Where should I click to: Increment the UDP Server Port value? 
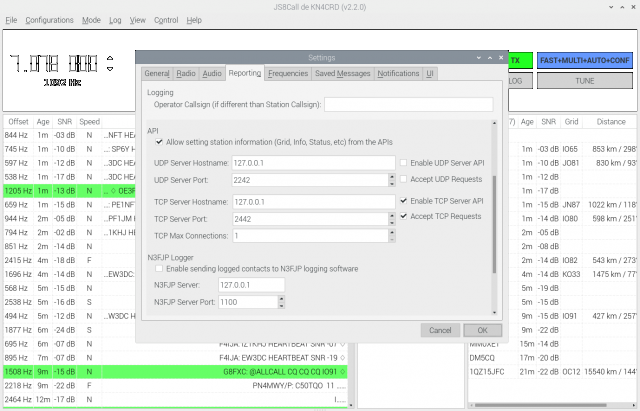tap(392, 176)
